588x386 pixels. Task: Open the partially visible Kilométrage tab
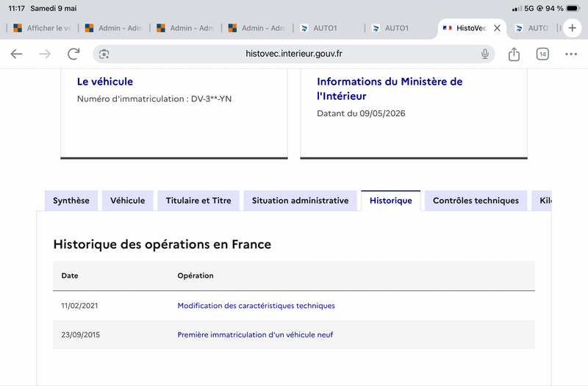[x=542, y=200]
